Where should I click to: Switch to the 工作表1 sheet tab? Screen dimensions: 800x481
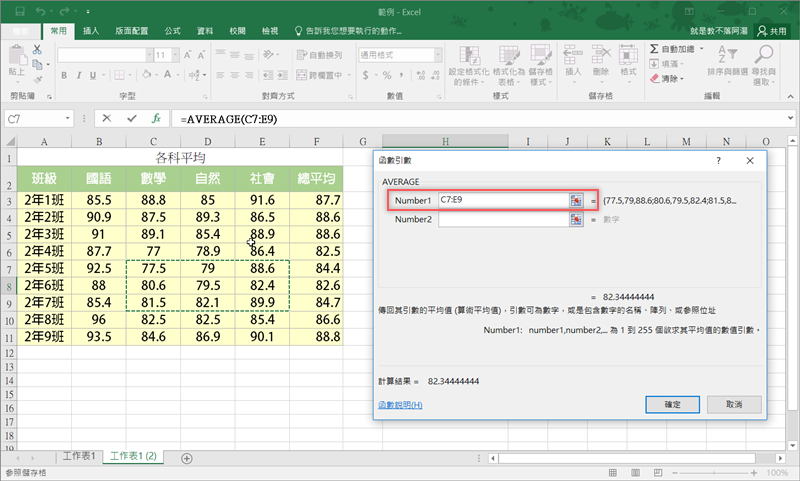point(79,456)
